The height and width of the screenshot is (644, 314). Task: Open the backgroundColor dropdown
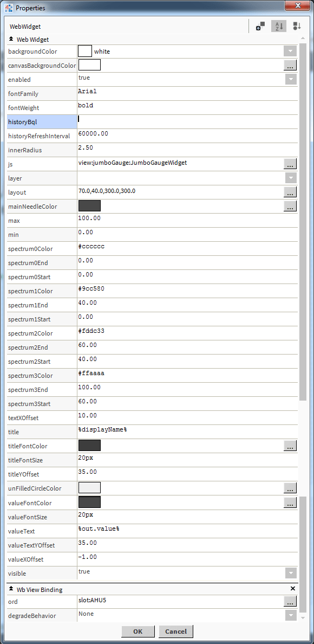point(291,51)
